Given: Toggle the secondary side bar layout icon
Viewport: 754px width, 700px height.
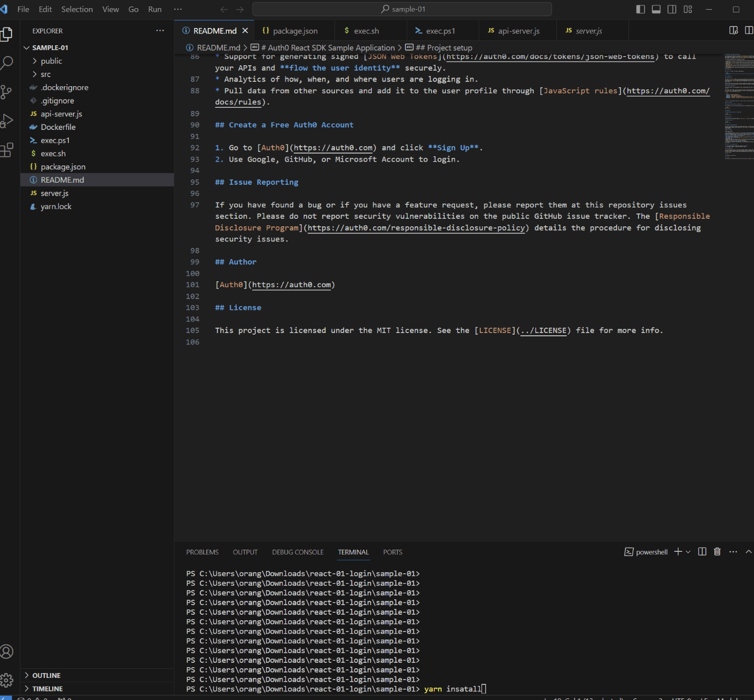Looking at the screenshot, I should click(x=672, y=9).
